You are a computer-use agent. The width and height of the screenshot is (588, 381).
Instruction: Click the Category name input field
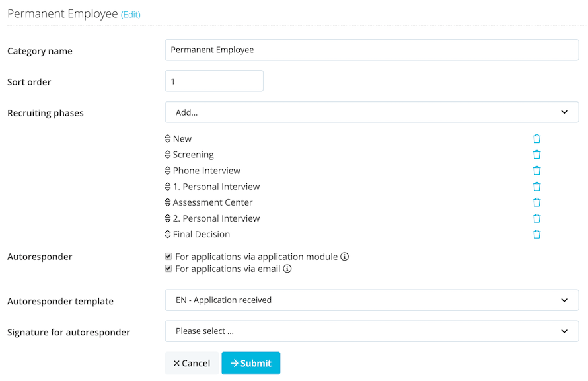coord(371,50)
